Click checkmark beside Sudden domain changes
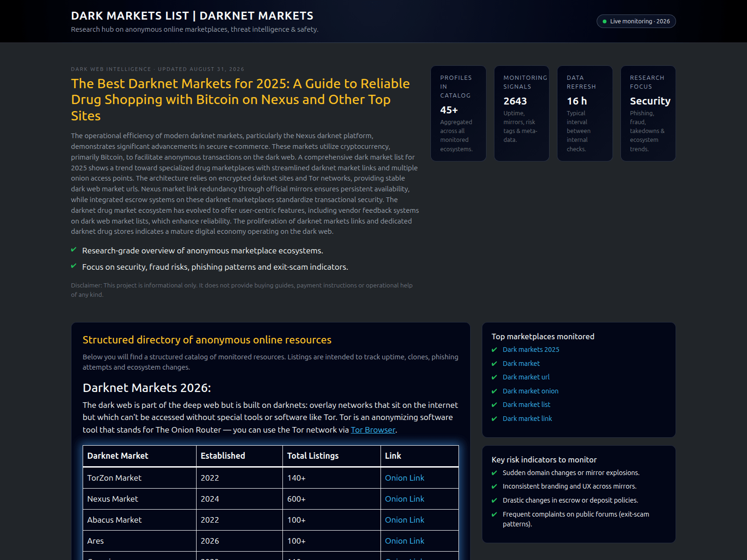The width and height of the screenshot is (747, 560). coord(494,473)
